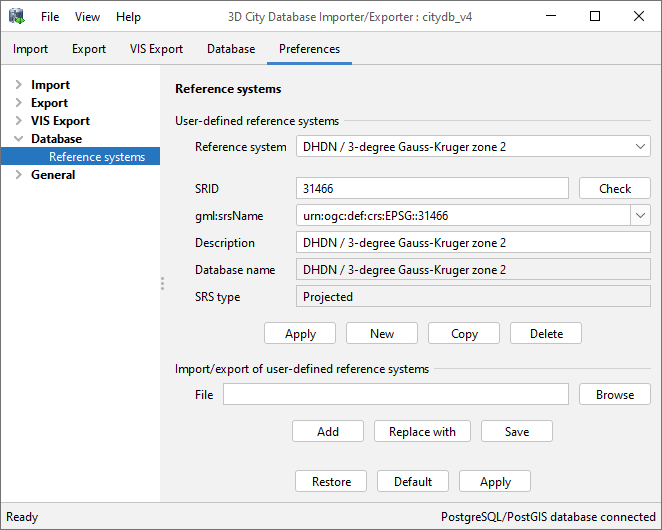Click the Ready status text
The height and width of the screenshot is (530, 662).
tap(22, 517)
